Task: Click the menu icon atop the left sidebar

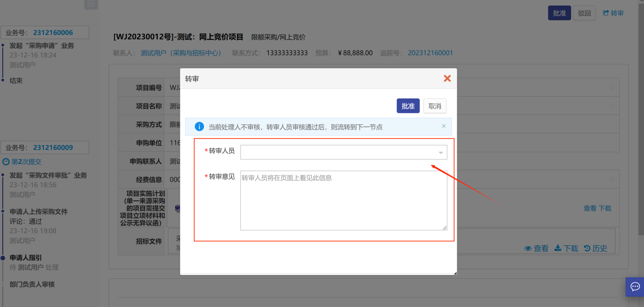Action: pyautogui.click(x=91, y=4)
